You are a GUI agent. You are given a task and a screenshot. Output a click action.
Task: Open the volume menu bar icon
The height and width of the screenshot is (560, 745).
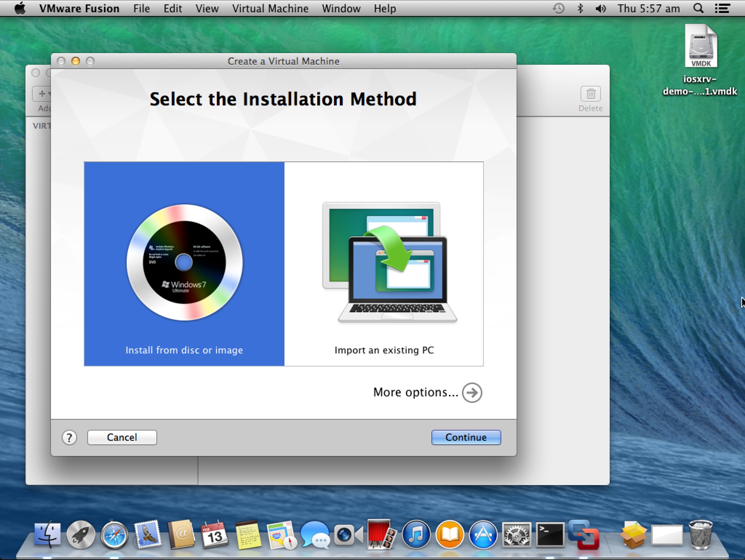pos(601,8)
